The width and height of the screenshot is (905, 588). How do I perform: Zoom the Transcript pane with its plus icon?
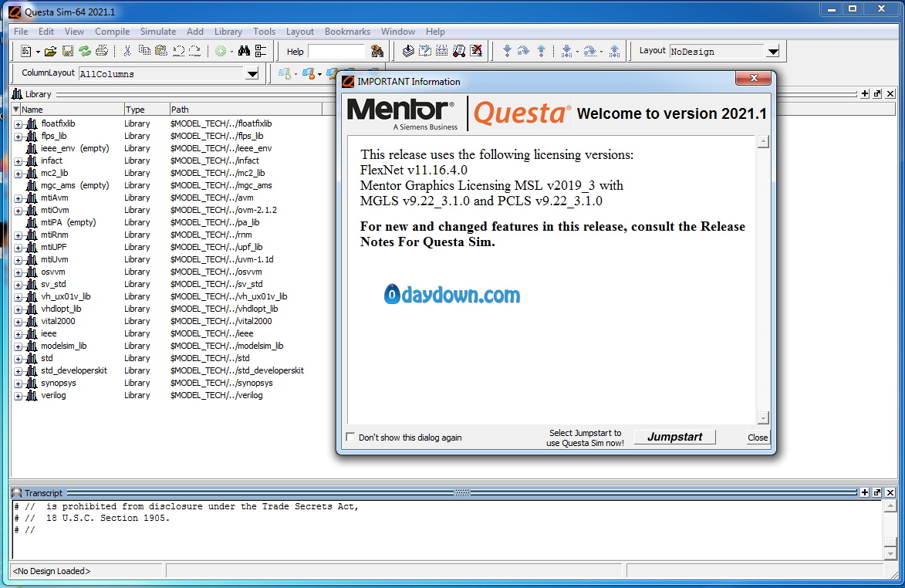click(x=865, y=492)
